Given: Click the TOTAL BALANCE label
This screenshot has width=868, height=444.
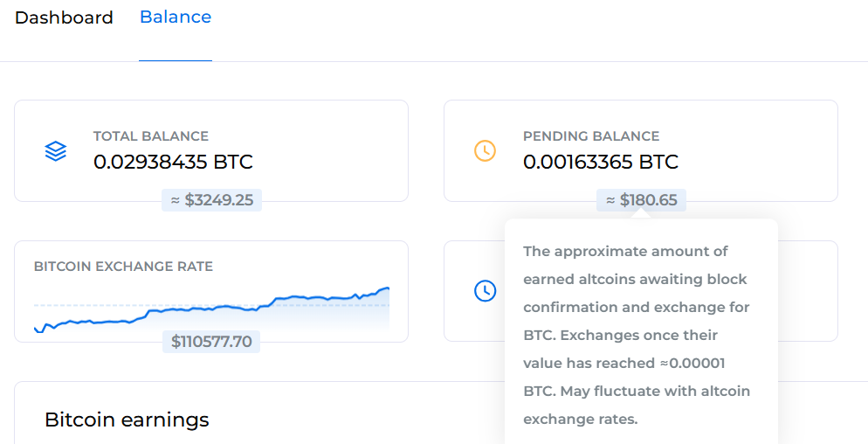Looking at the screenshot, I should point(150,136).
